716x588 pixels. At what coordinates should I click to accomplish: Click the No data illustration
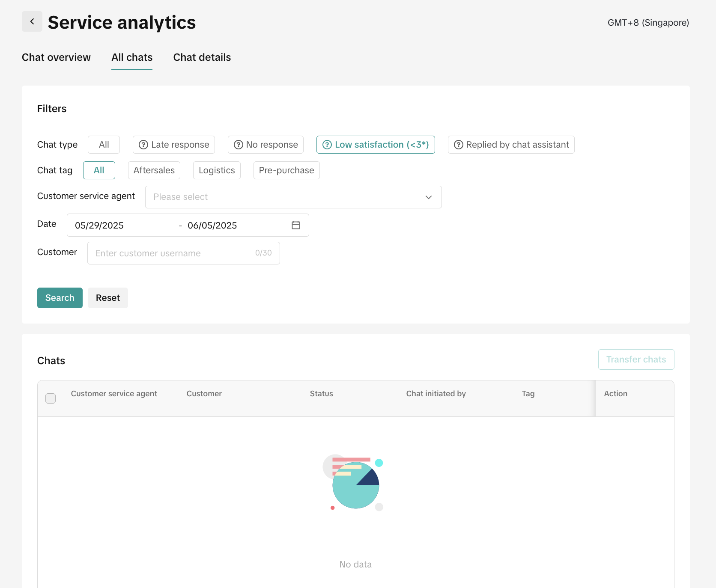point(354,483)
